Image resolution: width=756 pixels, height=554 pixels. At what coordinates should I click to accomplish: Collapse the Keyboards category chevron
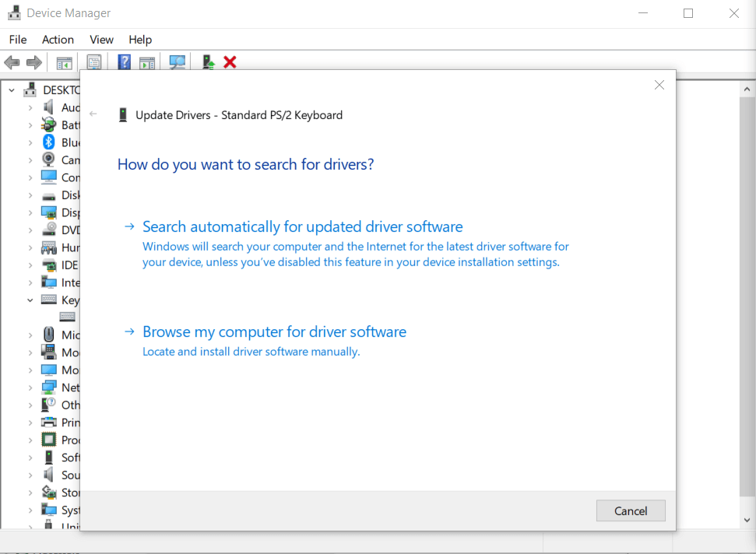click(x=30, y=300)
